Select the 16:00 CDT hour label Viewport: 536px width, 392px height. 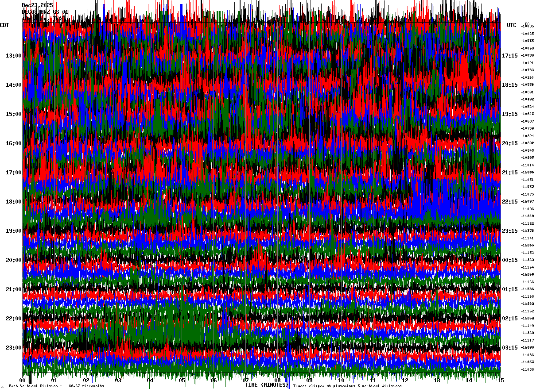tap(14, 143)
